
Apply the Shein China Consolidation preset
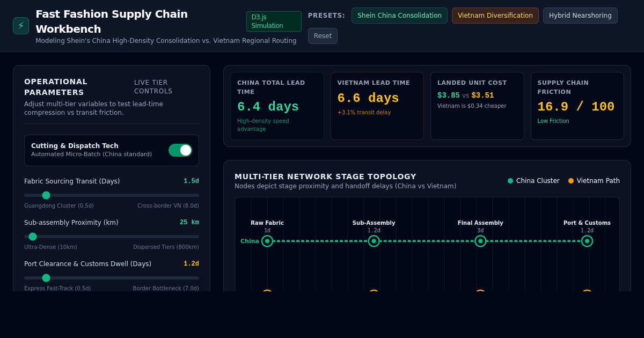399,16
